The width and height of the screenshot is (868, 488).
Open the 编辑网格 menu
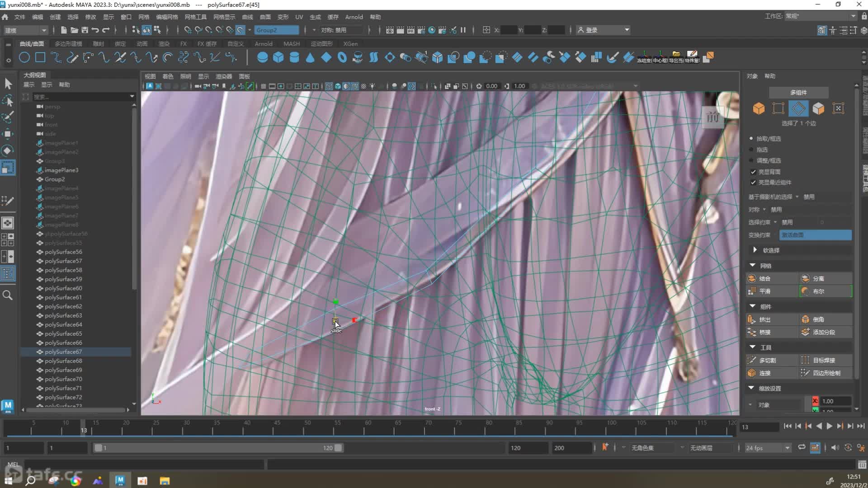point(167,17)
